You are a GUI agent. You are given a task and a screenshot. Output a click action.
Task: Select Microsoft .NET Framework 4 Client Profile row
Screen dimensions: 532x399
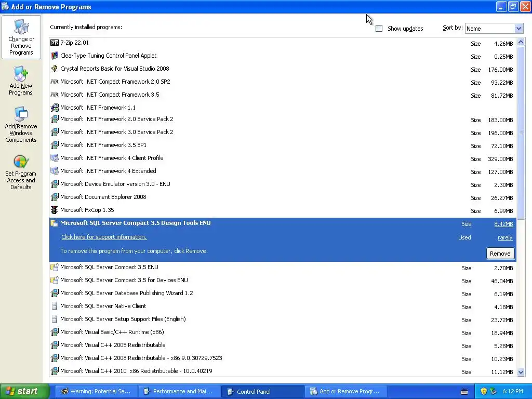283,158
